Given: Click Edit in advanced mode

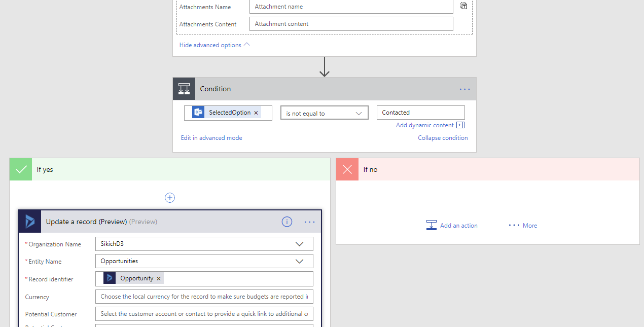Looking at the screenshot, I should 211,137.
